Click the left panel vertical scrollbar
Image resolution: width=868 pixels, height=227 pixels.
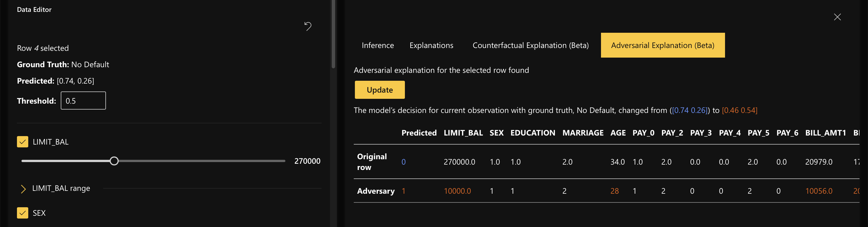tap(333, 34)
